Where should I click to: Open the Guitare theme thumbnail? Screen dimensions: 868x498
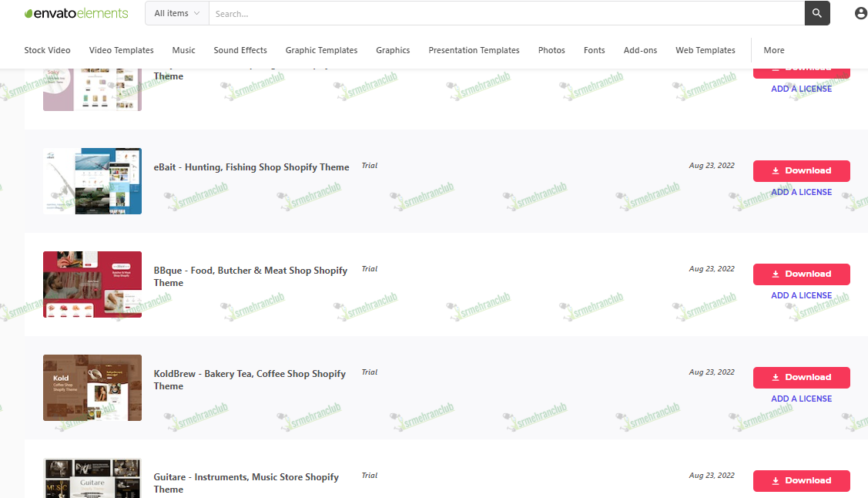click(x=92, y=478)
